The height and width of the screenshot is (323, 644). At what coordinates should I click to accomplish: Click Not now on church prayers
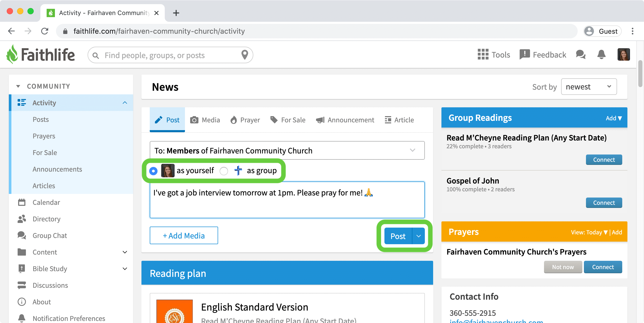[563, 267]
